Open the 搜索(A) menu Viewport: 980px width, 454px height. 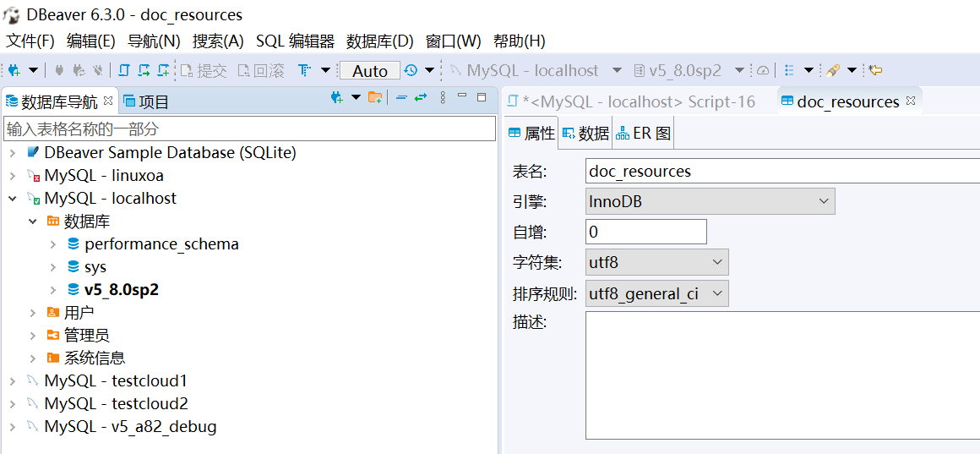[x=218, y=41]
